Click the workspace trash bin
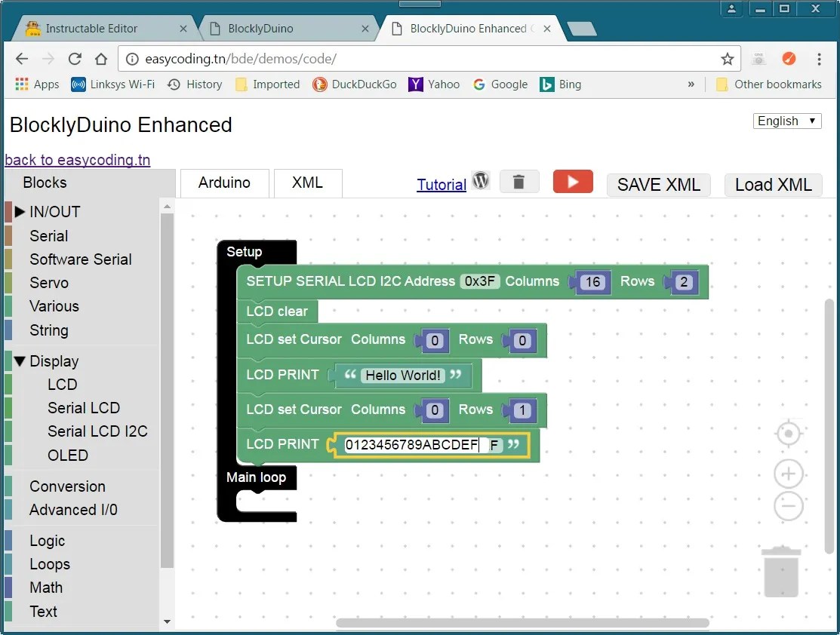 pyautogui.click(x=780, y=571)
